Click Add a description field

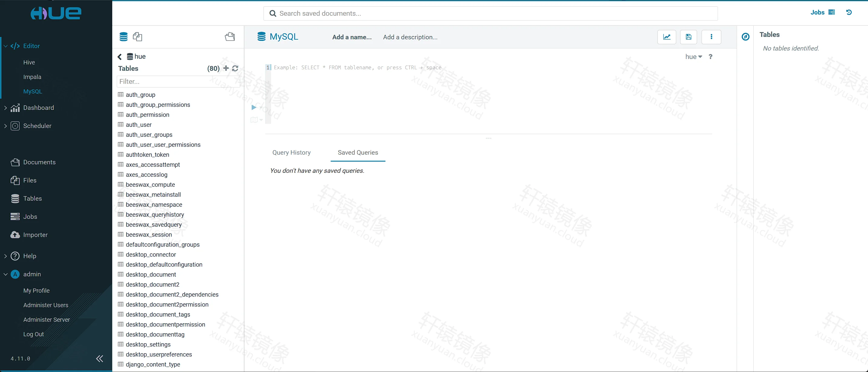point(410,37)
